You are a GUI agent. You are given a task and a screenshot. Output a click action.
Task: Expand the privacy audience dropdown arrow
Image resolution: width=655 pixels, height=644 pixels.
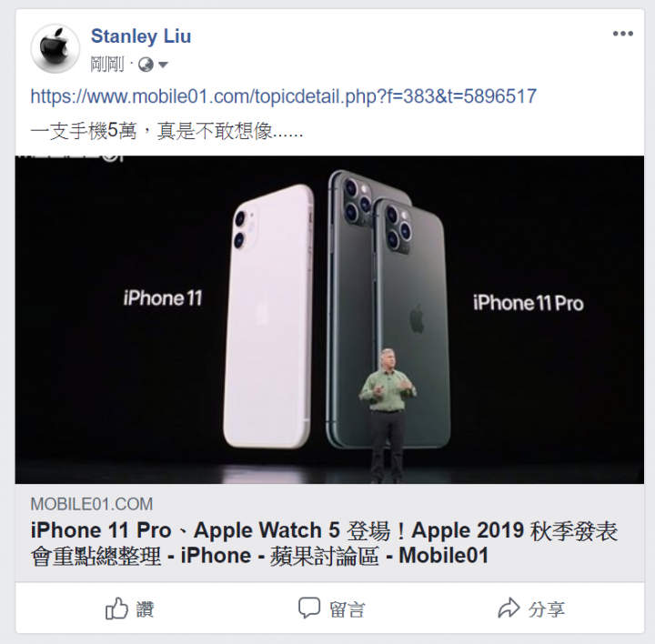coord(164,65)
